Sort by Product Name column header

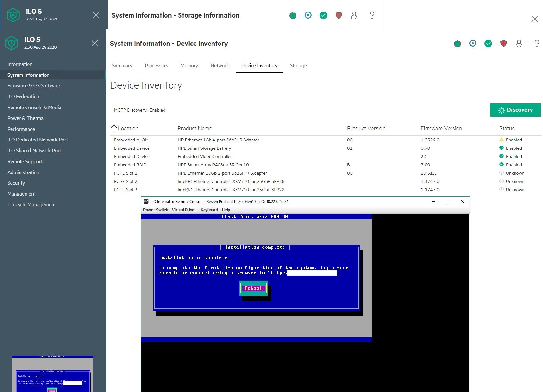tap(195, 128)
